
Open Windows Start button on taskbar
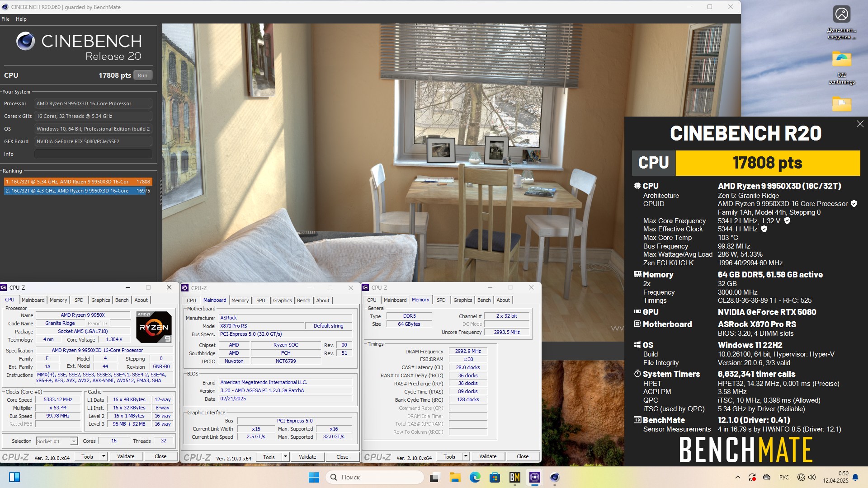(314, 477)
